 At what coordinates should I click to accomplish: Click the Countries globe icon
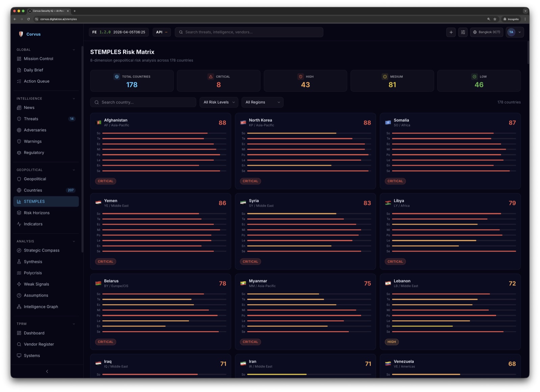point(19,190)
